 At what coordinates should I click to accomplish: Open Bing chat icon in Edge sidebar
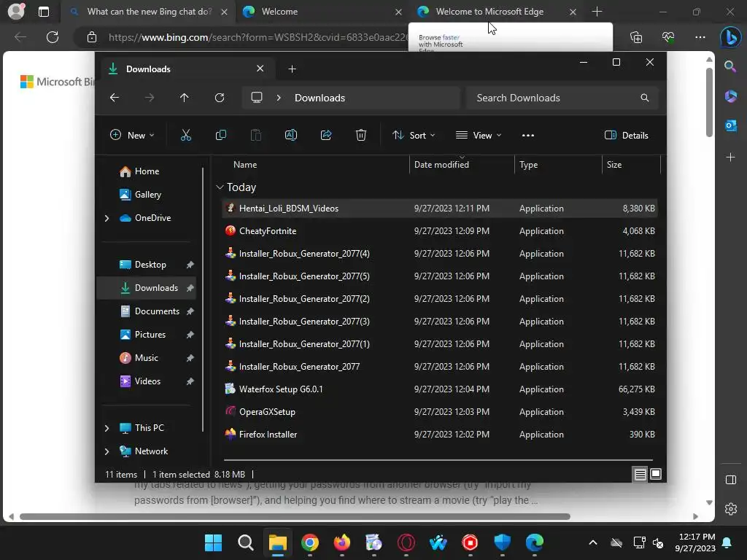pyautogui.click(x=730, y=37)
